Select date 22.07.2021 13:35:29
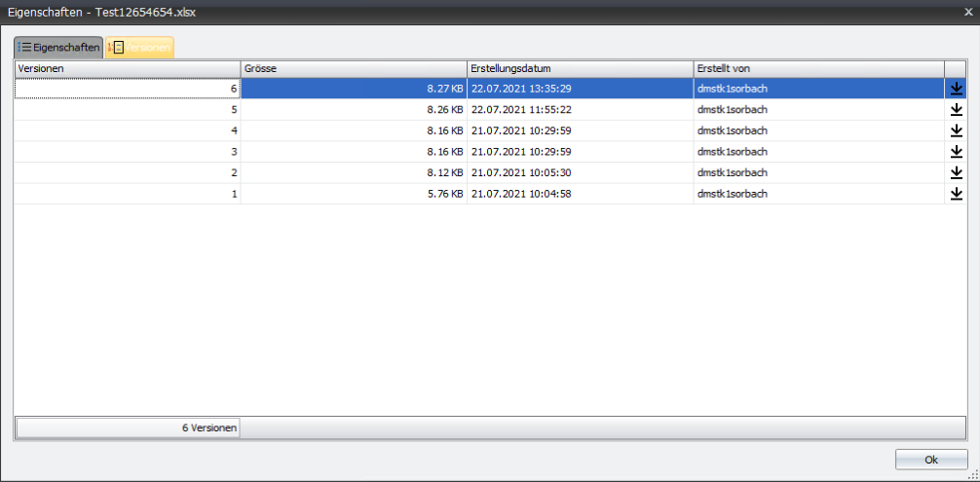980x482 pixels. [580, 89]
